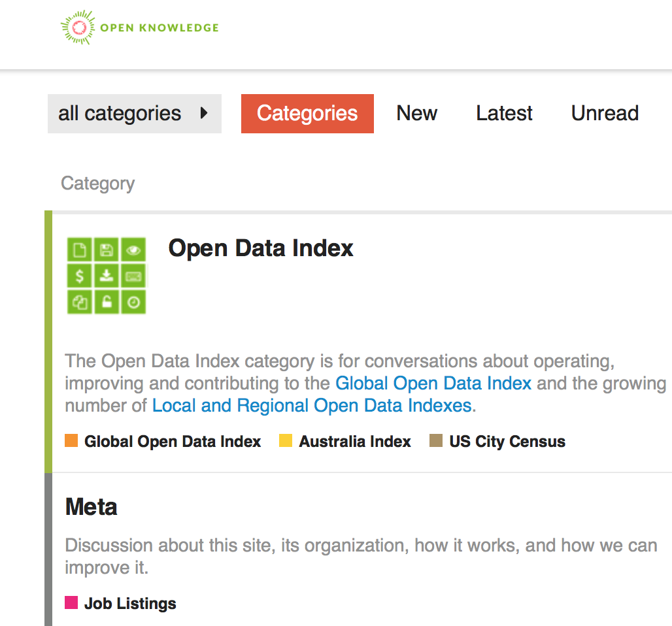672x626 pixels.
Task: Click the dollar sign tile
Action: (x=80, y=276)
